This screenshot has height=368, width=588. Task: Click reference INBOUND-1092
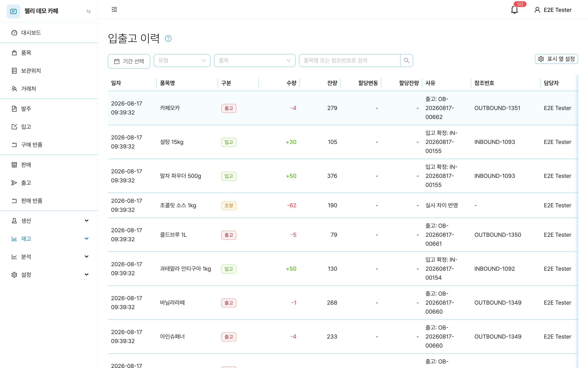point(494,269)
